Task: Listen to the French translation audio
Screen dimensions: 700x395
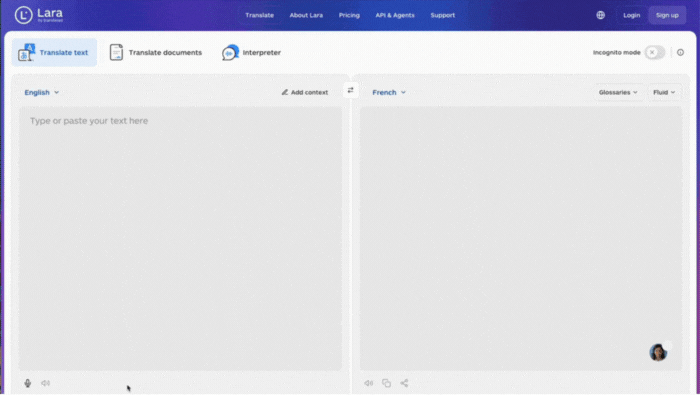Action: 368,383
